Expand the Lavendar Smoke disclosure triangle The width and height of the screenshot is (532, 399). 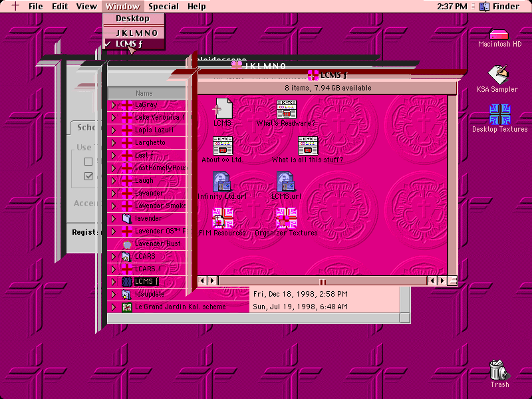tap(114, 206)
